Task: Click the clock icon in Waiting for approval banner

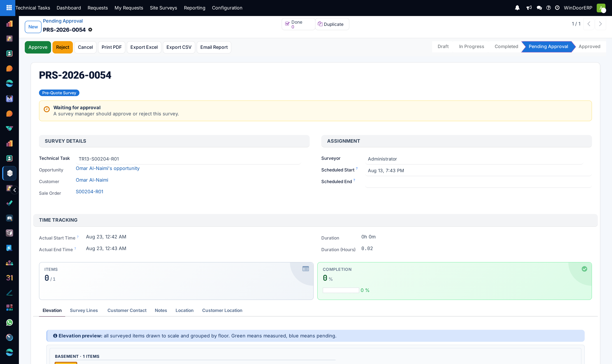Action: tap(47, 109)
